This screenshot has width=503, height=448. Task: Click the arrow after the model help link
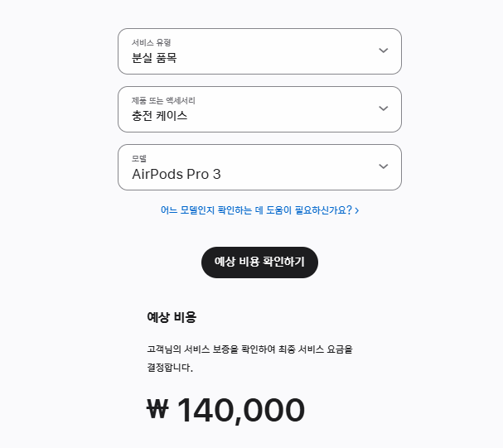[356, 210]
